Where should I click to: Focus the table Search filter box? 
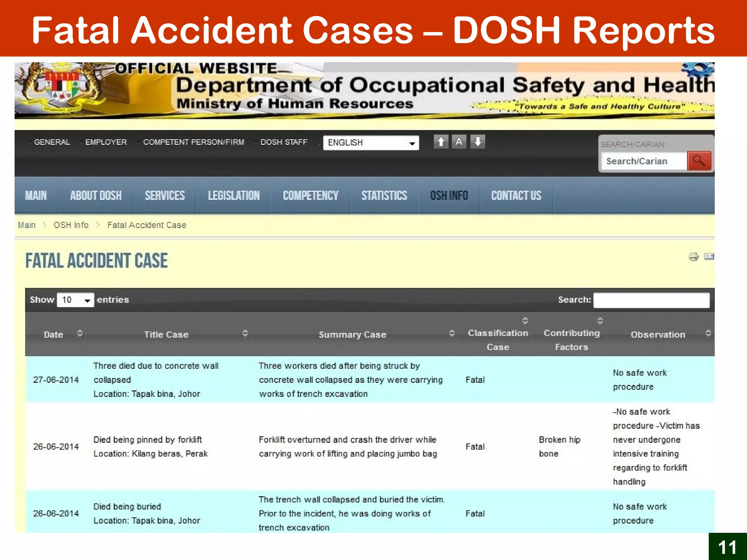point(651,300)
